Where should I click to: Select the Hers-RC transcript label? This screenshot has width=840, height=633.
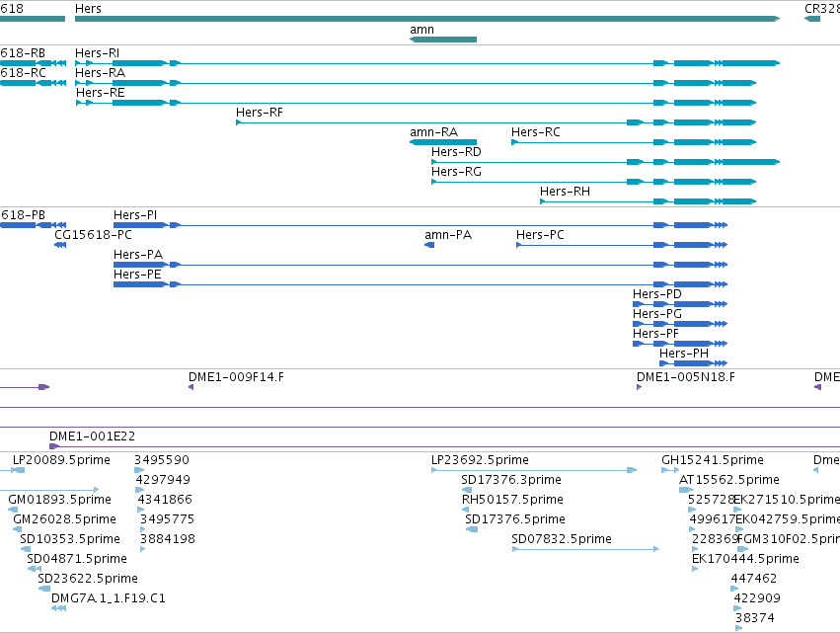click(536, 132)
